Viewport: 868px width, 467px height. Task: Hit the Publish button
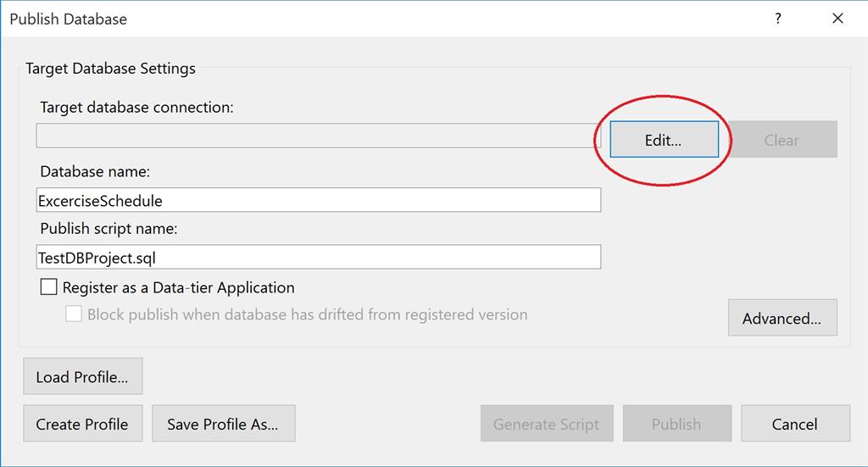click(676, 424)
